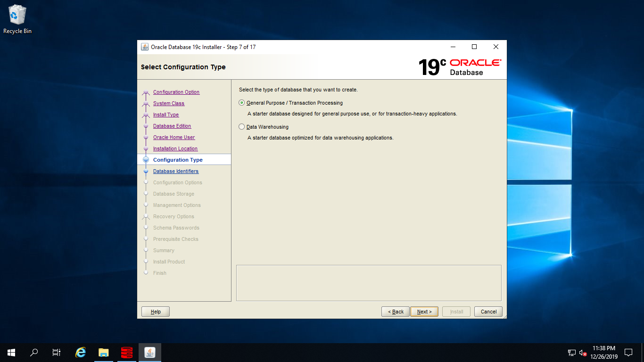Open File Explorer from the taskbar
Viewport: 644px width, 362px height.
(103, 352)
